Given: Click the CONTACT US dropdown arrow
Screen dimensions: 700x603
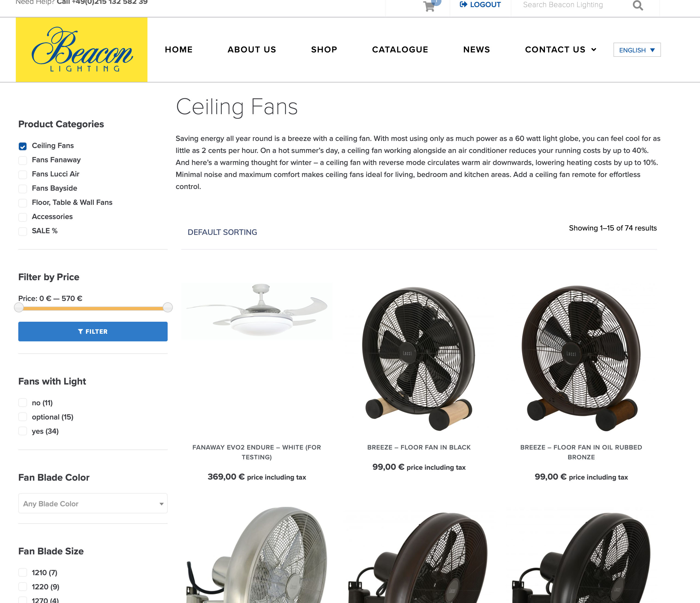Looking at the screenshot, I should pos(594,49).
